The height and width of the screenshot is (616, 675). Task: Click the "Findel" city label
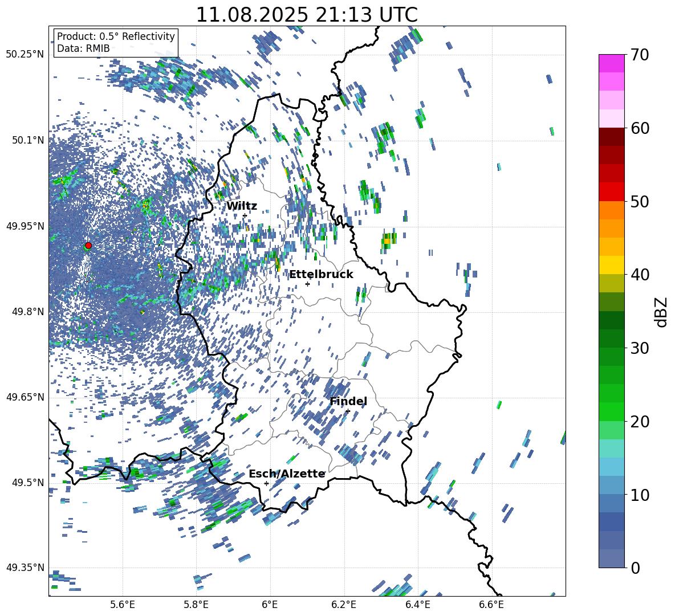click(x=348, y=401)
